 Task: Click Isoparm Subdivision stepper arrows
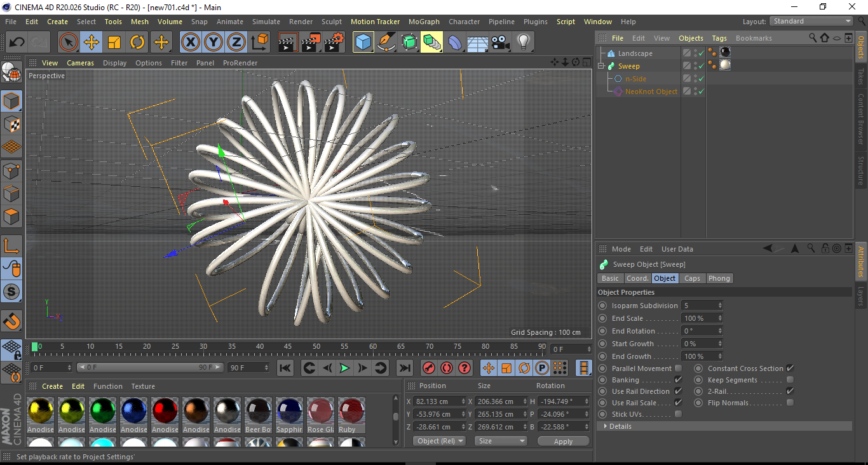pyautogui.click(x=720, y=306)
